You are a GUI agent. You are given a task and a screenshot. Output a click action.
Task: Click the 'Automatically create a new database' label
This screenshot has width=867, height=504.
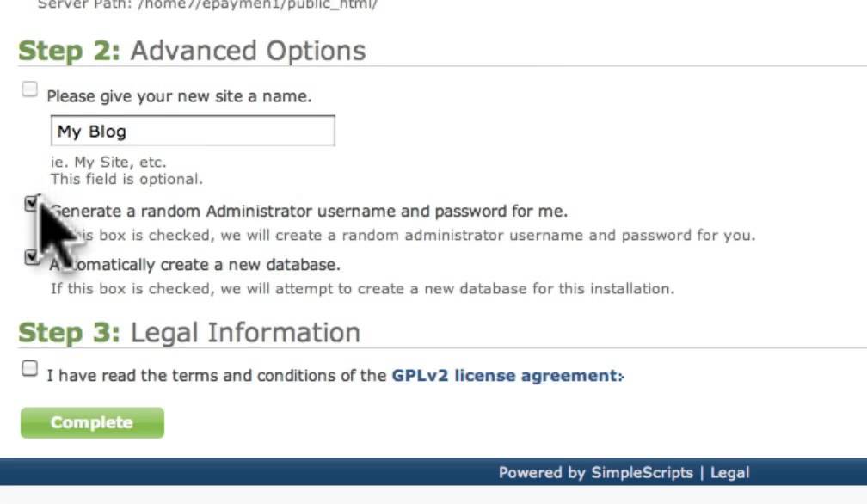(x=198, y=264)
